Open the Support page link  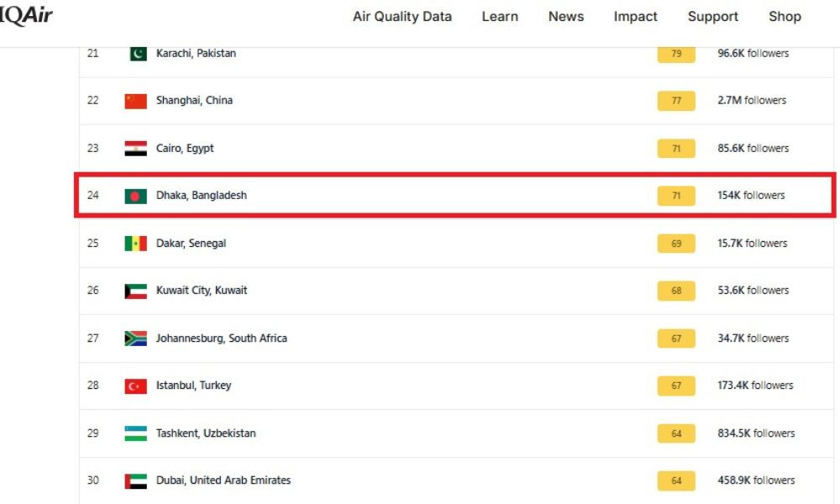pyautogui.click(x=713, y=17)
